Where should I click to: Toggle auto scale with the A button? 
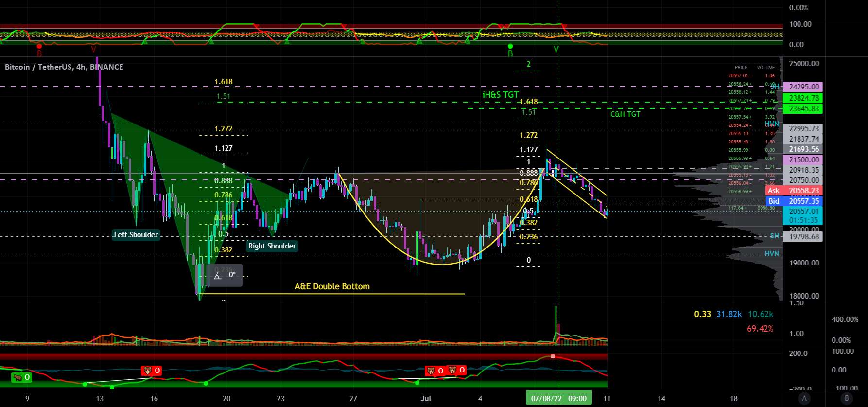(804, 398)
